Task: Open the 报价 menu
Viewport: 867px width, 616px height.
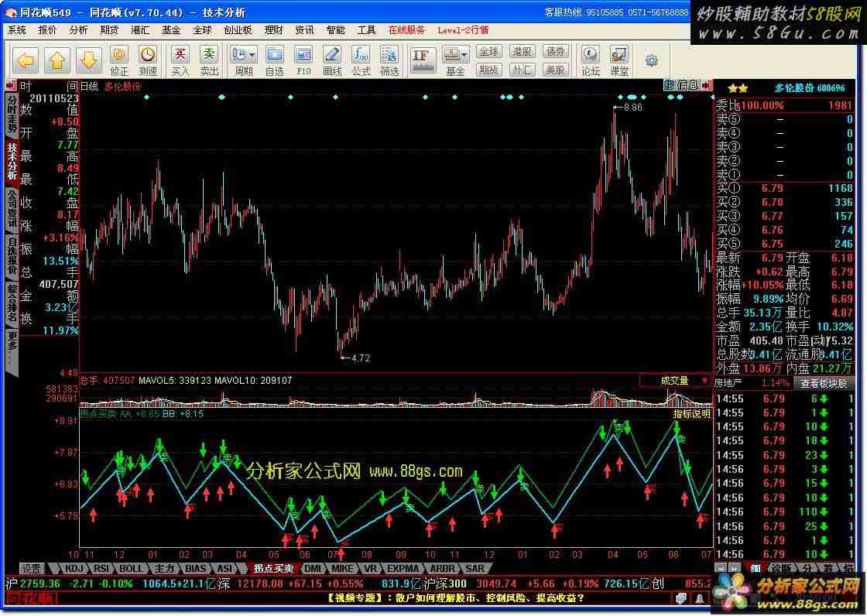Action: [47, 30]
